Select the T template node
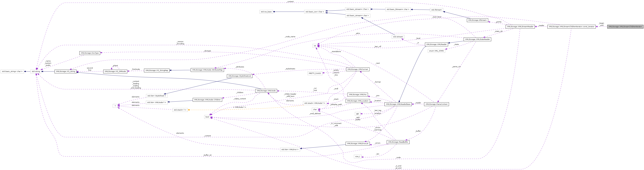The height and width of the screenshot is (170, 644). tap(115, 106)
